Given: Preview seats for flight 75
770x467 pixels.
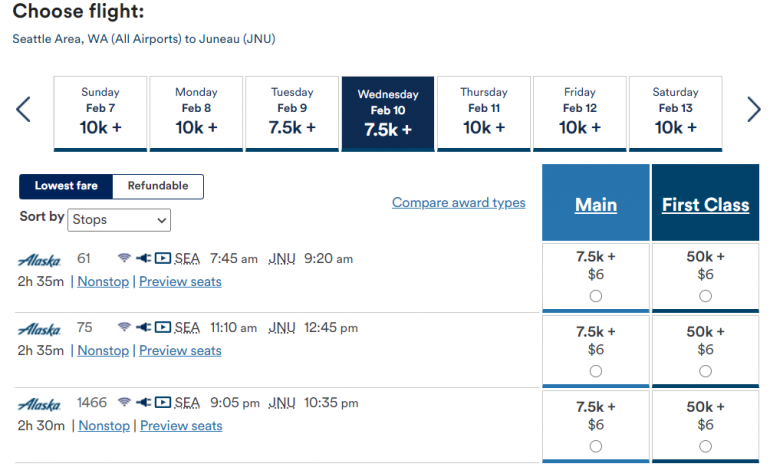Looking at the screenshot, I should coord(180,351).
